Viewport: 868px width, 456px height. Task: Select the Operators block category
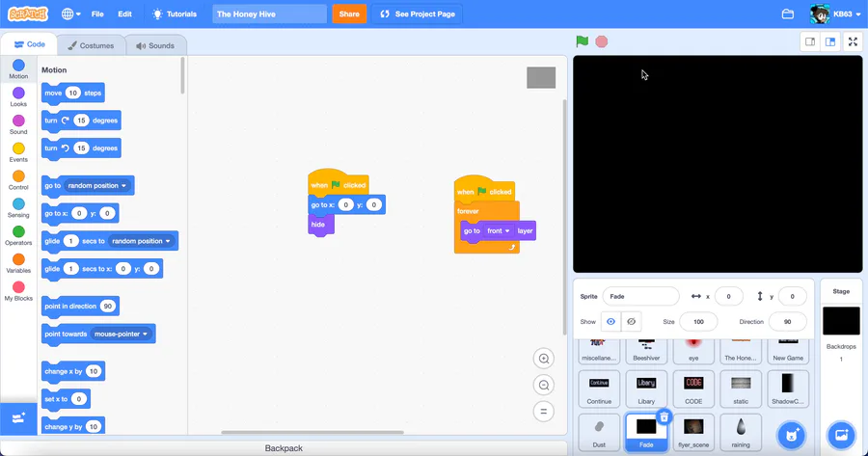click(x=18, y=235)
